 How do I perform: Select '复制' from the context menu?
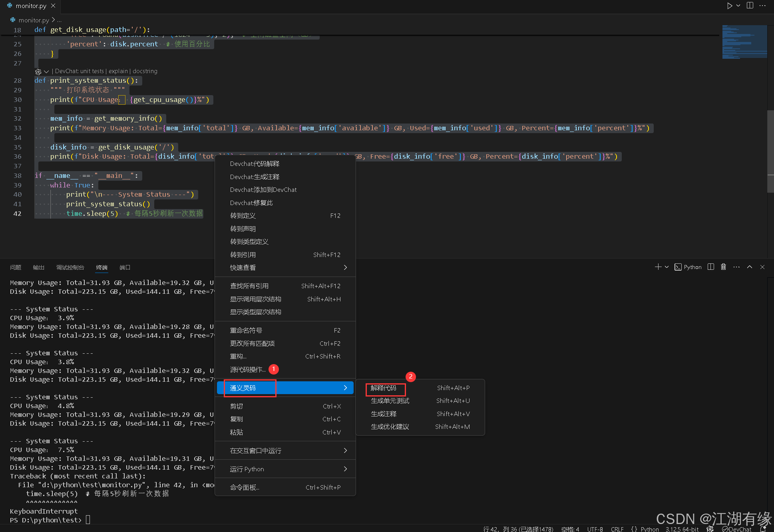(x=285, y=419)
